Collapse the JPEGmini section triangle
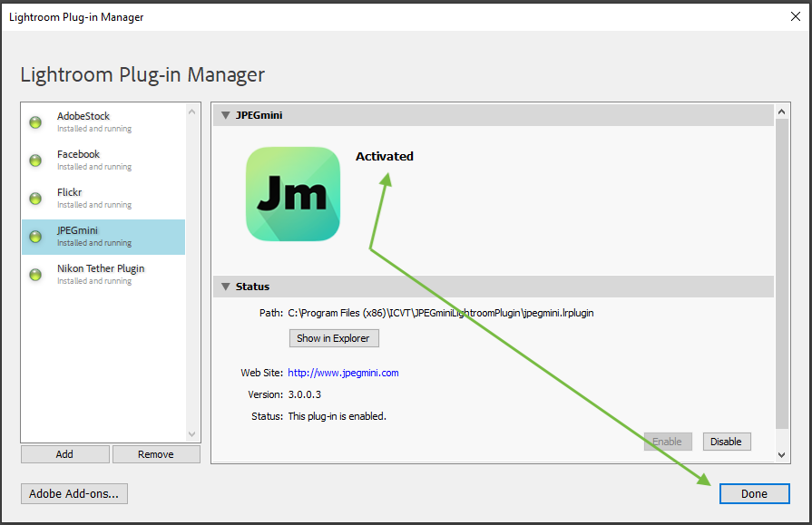Viewport: 812px width, 525px height. [x=226, y=115]
